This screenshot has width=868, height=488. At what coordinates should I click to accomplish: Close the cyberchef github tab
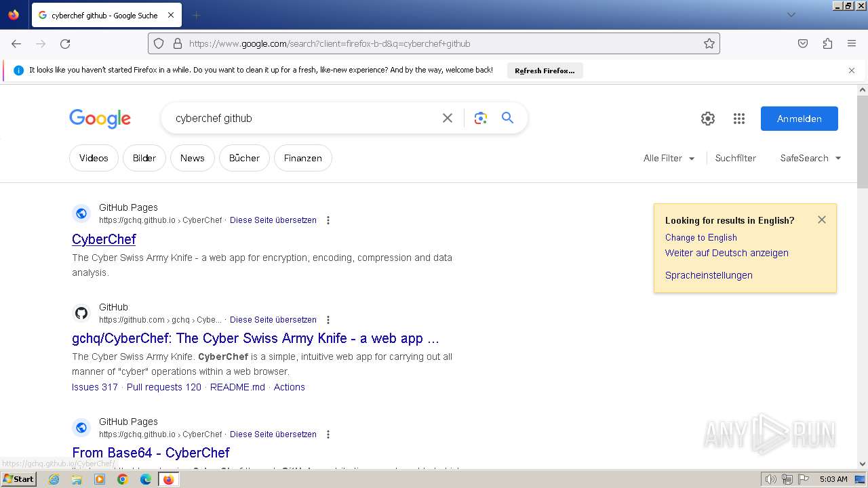(x=170, y=15)
